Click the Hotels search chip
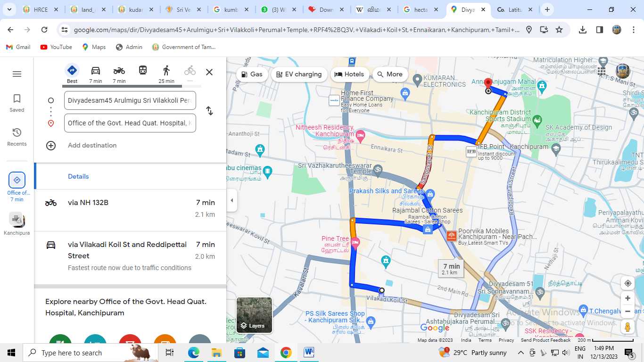The width and height of the screenshot is (644, 362). point(349,74)
